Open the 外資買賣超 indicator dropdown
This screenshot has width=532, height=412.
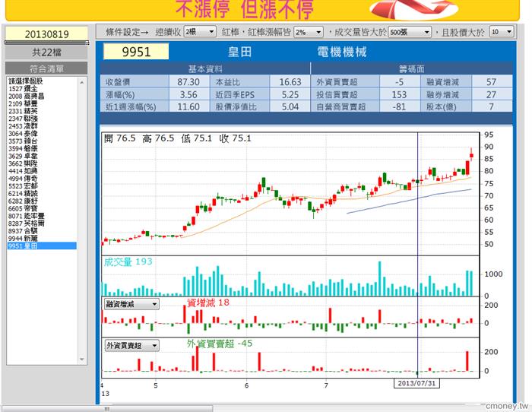point(131,345)
